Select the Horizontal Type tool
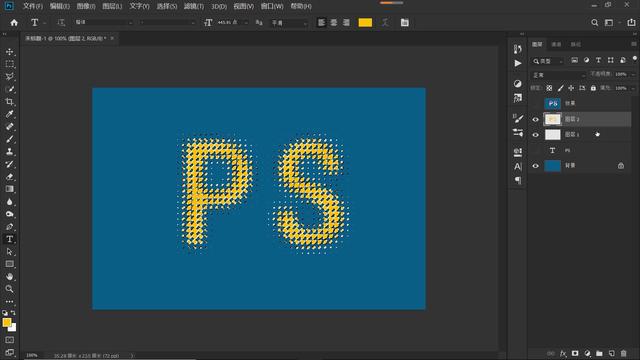Viewport: 640px width, 360px height. 9,239
